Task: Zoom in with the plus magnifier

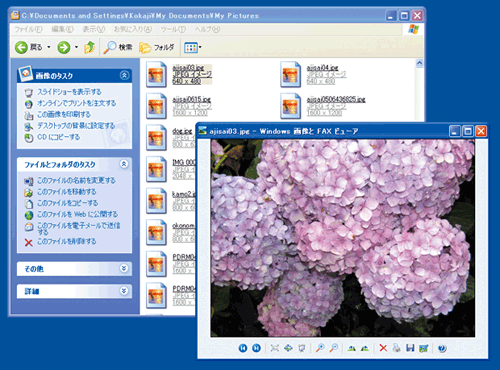Action: (x=320, y=348)
